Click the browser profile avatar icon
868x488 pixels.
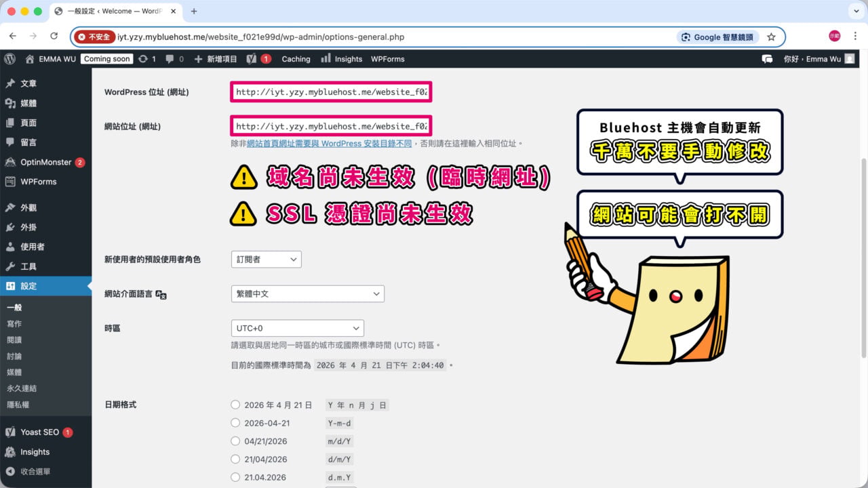834,37
